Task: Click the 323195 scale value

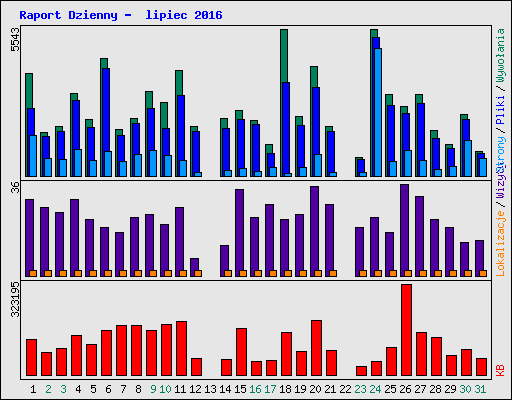Action: click(x=15, y=300)
